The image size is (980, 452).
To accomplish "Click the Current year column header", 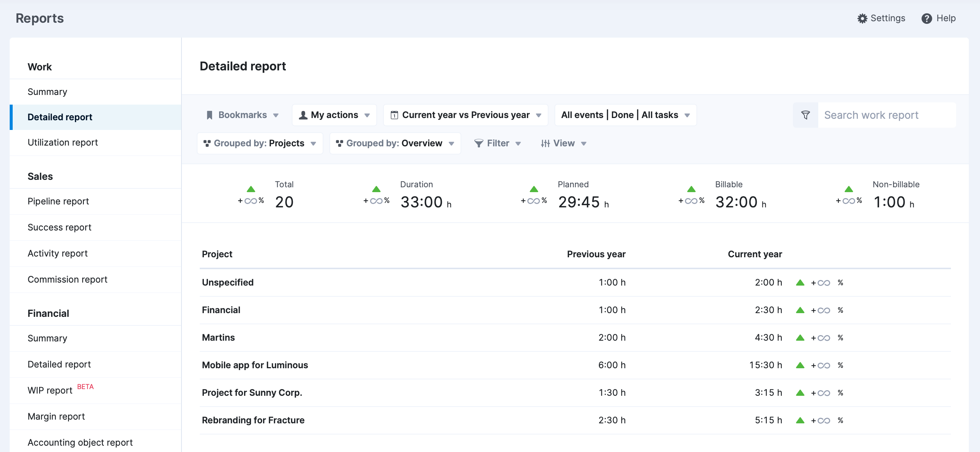I will [755, 254].
